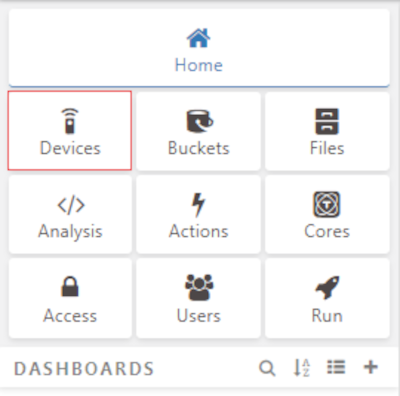Click the rocket Run icon

[x=327, y=287]
